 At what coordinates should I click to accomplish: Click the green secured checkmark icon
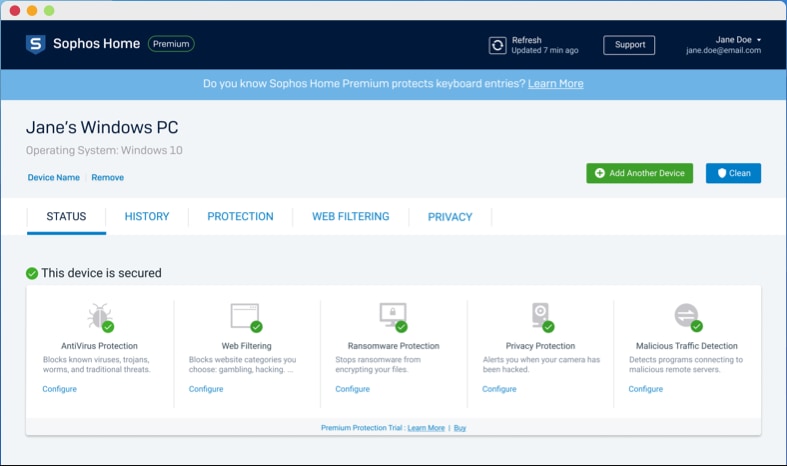[32, 273]
